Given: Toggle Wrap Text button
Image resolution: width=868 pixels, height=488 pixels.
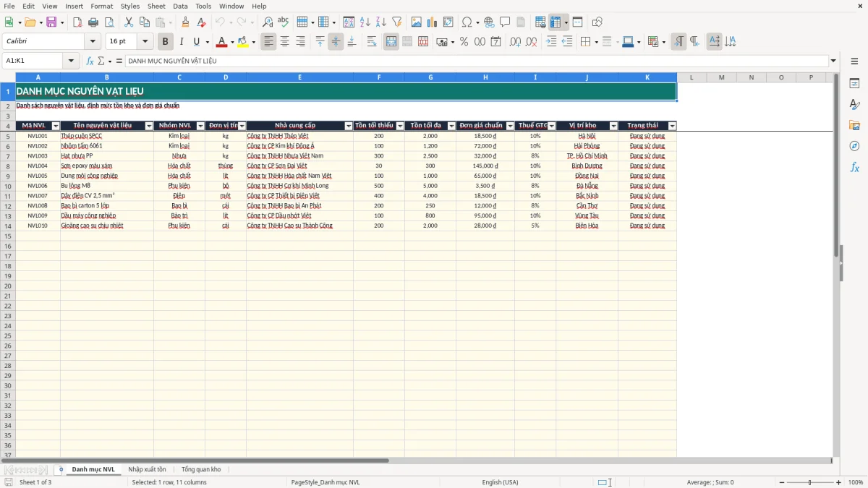Looking at the screenshot, I should (x=371, y=42).
